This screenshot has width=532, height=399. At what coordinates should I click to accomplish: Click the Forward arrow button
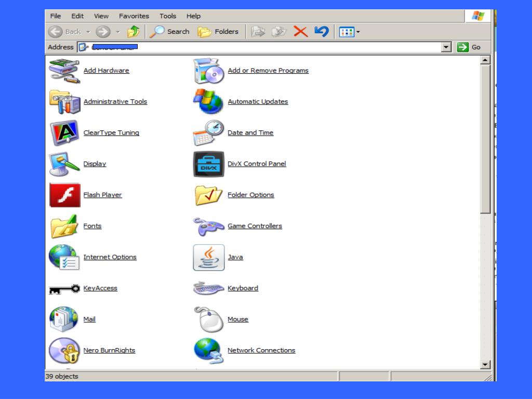pos(103,32)
